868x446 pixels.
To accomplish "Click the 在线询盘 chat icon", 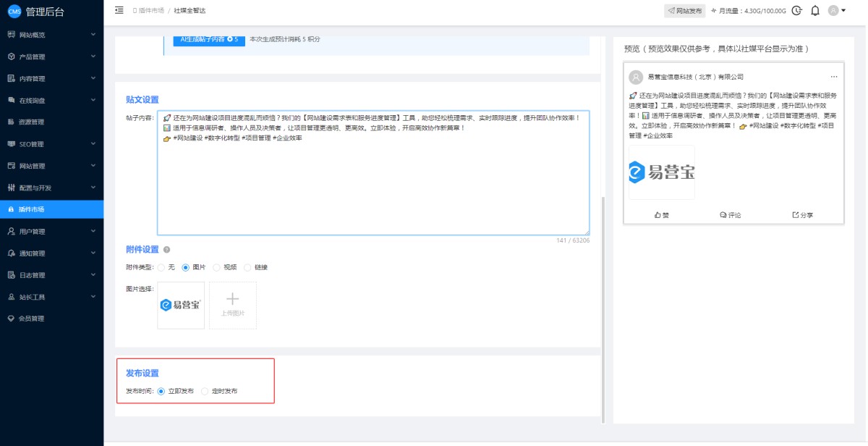I will pyautogui.click(x=12, y=100).
